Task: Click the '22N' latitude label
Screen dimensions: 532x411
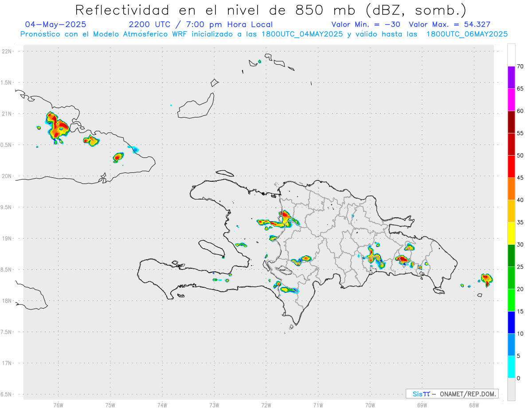Action: [x=8, y=51]
